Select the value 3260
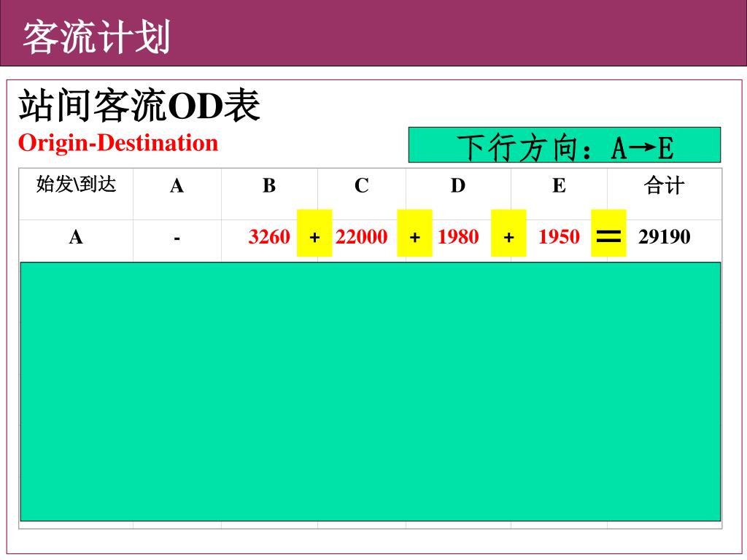The width and height of the screenshot is (747, 560). [x=269, y=237]
